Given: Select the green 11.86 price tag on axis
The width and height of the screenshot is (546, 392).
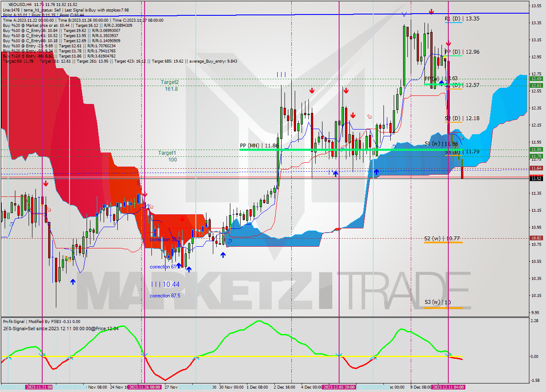Looking at the screenshot, I should pyautogui.click(x=536, y=150).
